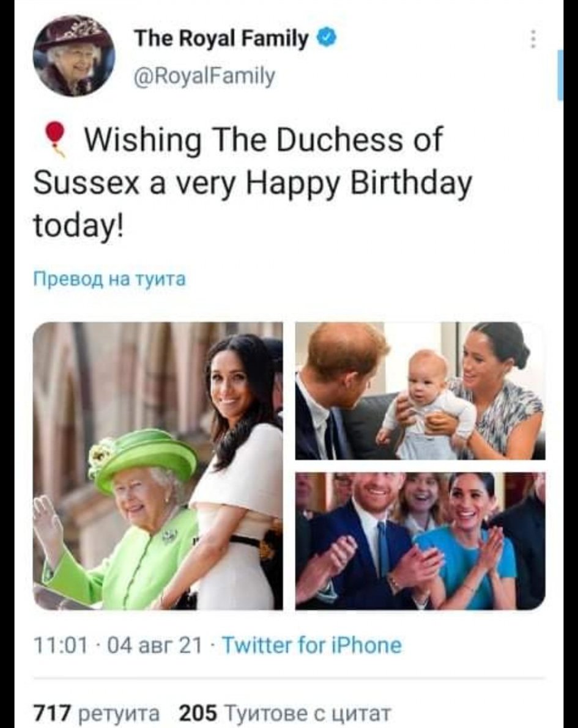View the 205 Туитове с цитат
Viewport: 578px width, 728px height.
284,712
